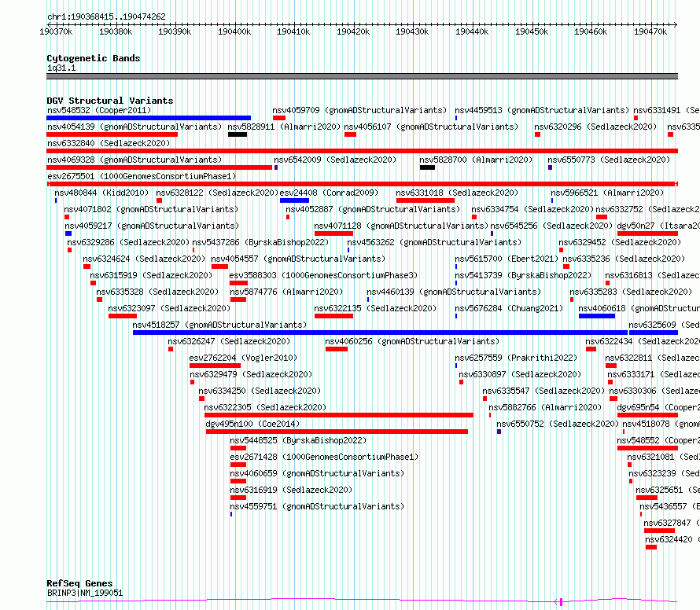Click nsv6257559 (Prakrithi2022) label

(x=516, y=358)
